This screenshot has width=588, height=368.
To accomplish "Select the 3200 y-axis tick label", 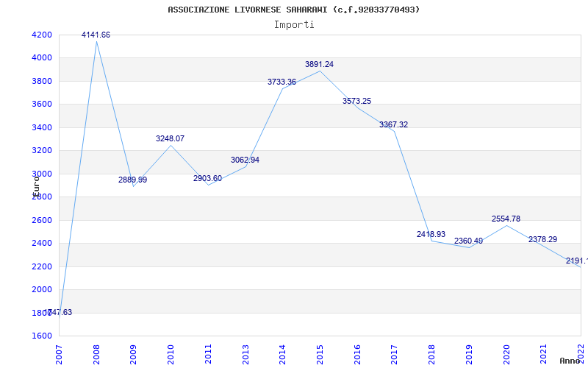I will click(42, 151).
